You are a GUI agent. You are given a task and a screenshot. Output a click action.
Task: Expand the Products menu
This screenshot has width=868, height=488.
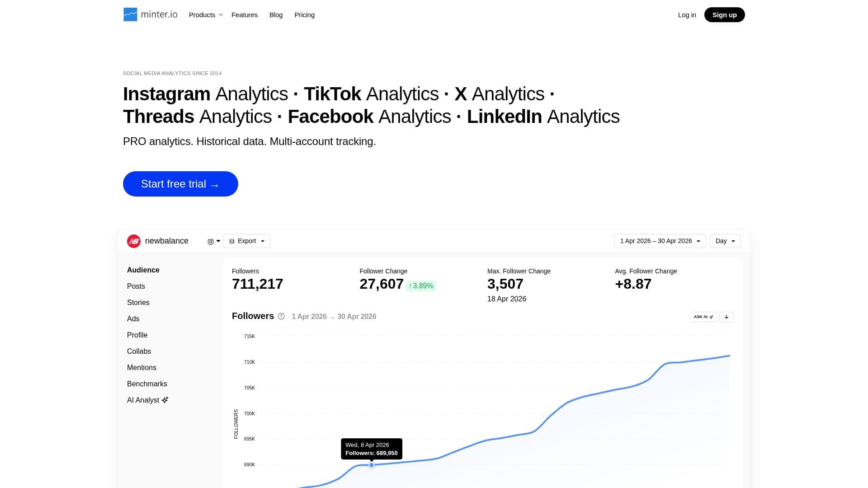206,15
